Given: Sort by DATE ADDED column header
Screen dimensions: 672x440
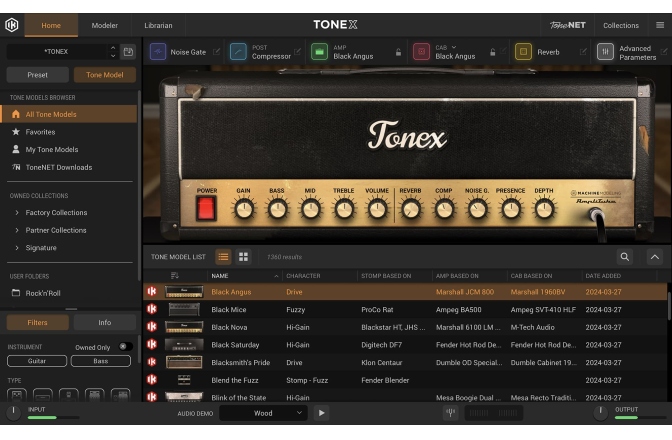Looking at the screenshot, I should click(603, 276).
